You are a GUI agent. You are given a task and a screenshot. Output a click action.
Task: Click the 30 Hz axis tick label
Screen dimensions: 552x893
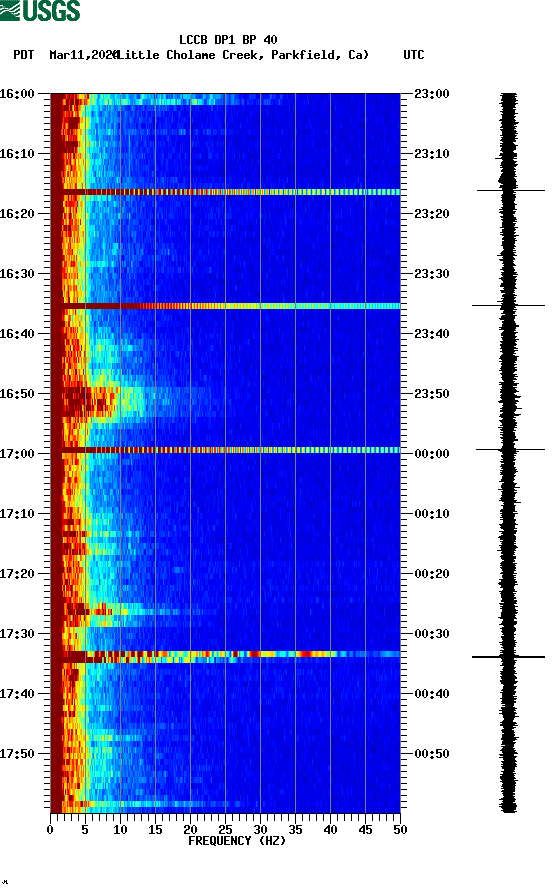260,830
